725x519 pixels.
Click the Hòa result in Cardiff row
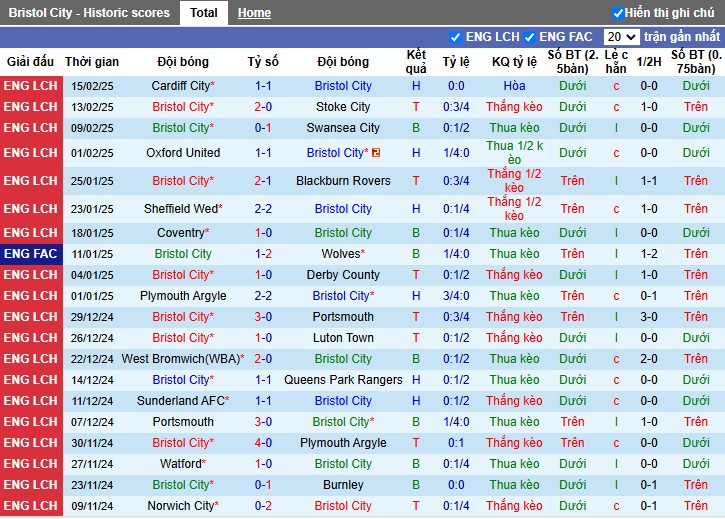(514, 86)
